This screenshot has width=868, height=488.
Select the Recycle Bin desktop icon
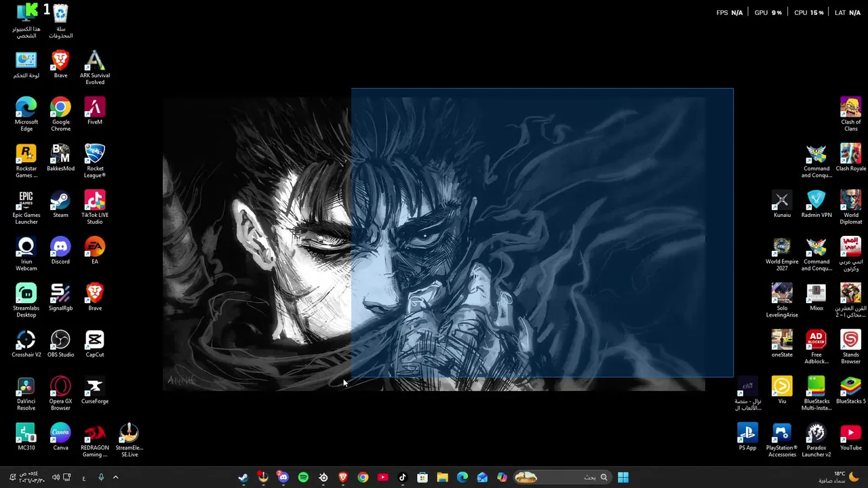[x=60, y=21]
